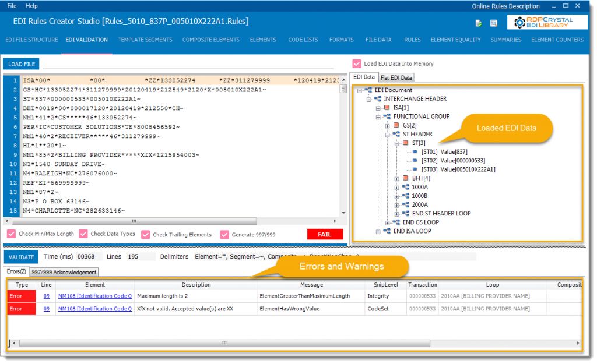Open the document search icon near the logo

click(x=494, y=23)
